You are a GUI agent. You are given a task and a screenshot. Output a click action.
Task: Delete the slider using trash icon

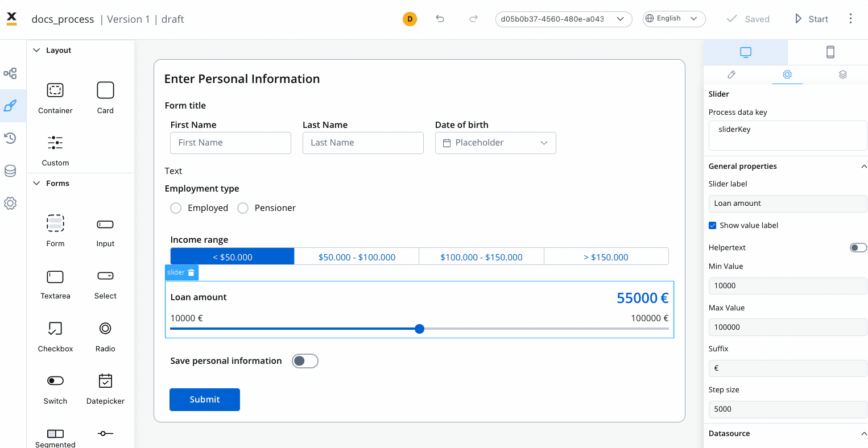coord(191,273)
